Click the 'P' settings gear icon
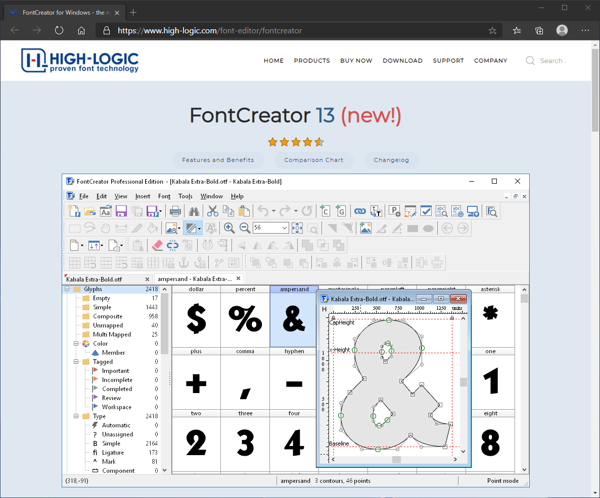This screenshot has height=498, width=600. click(394, 211)
